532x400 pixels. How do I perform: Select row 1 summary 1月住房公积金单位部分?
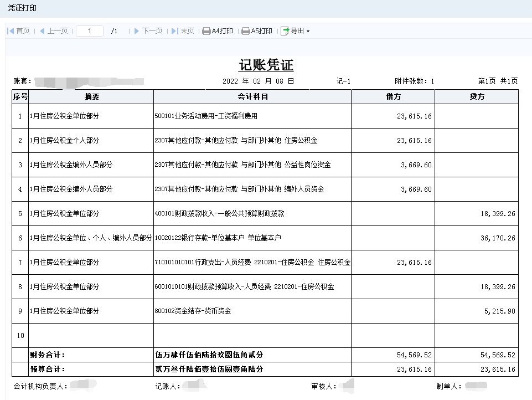[x=64, y=116]
